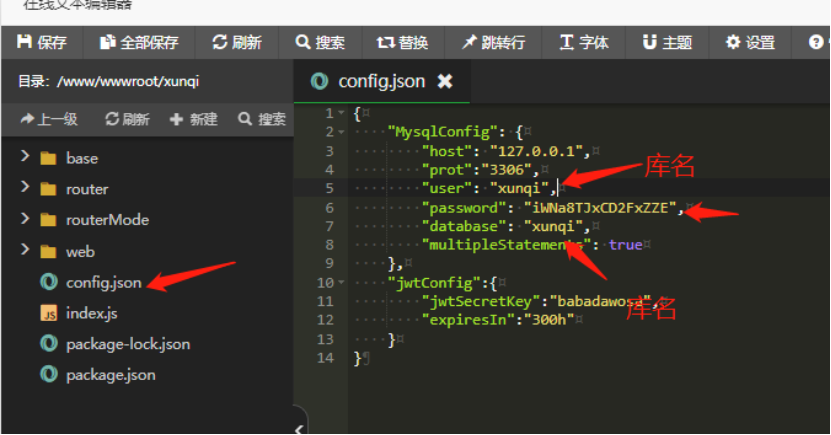
Task: Create new item with 新建 button
Action: click(x=193, y=119)
